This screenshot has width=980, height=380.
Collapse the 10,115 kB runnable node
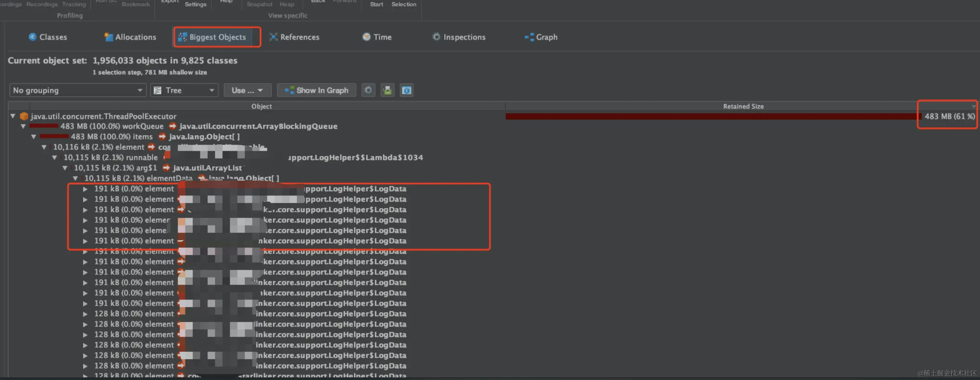click(x=54, y=158)
